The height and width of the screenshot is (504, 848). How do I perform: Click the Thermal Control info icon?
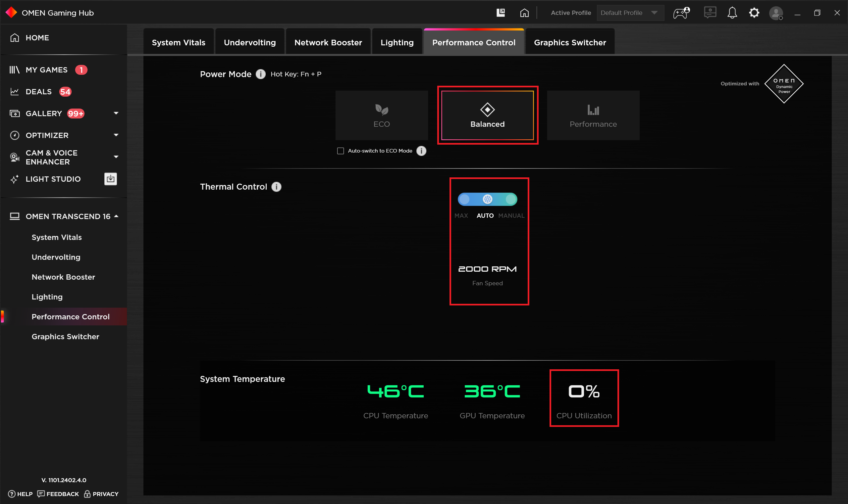[x=276, y=187]
